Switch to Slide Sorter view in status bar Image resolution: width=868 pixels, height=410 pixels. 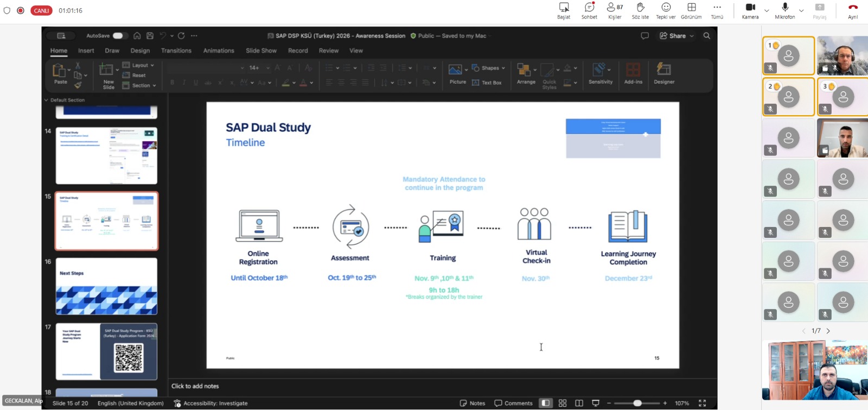pos(563,403)
